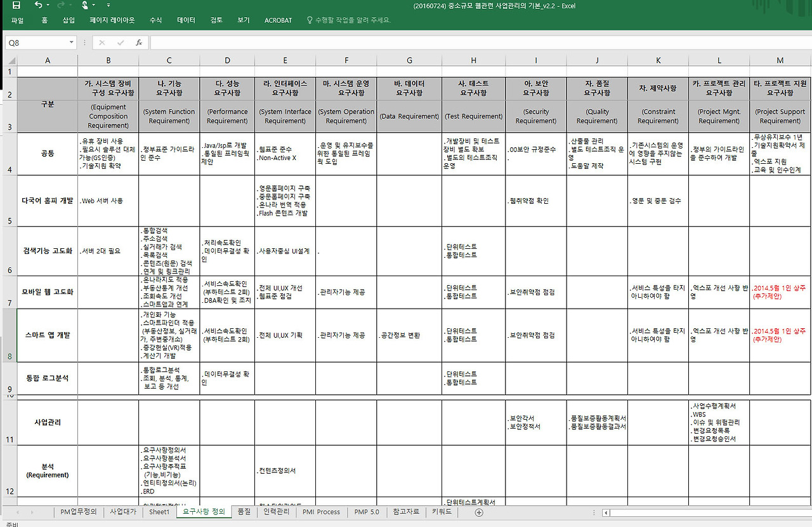Image resolution: width=812 pixels, height=527 pixels.
Task: Select the 요구사항 정의 sheet tab
Action: pyautogui.click(x=204, y=512)
